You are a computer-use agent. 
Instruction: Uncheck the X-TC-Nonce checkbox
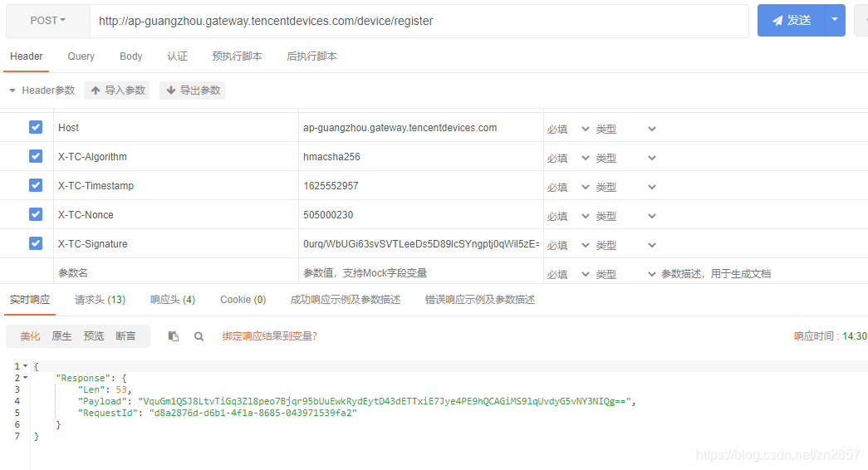pyautogui.click(x=36, y=214)
